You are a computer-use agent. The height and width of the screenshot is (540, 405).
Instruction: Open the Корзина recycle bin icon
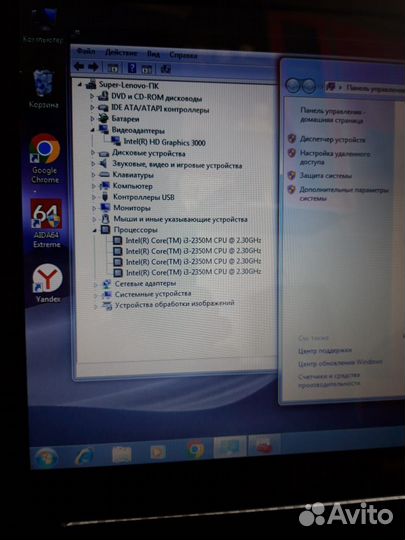43,89
